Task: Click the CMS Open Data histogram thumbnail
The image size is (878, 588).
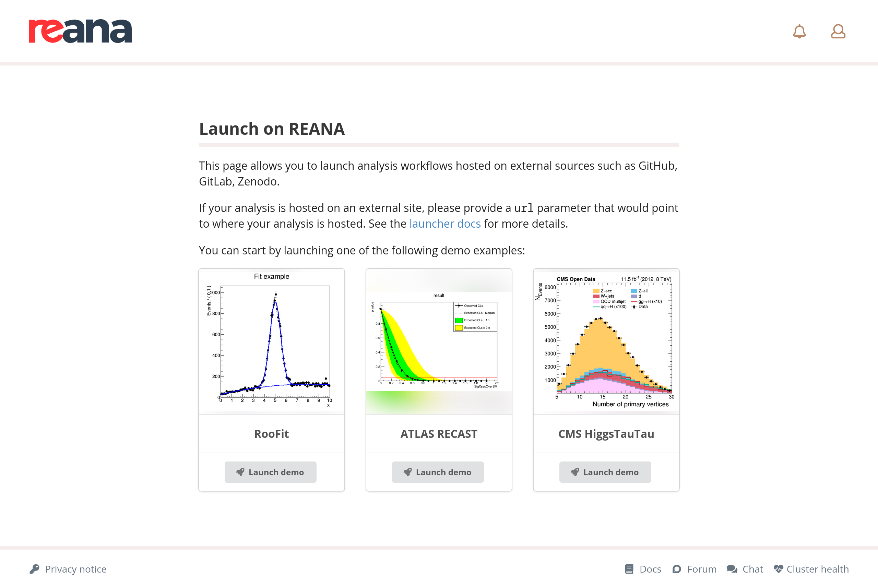Action: [606, 341]
